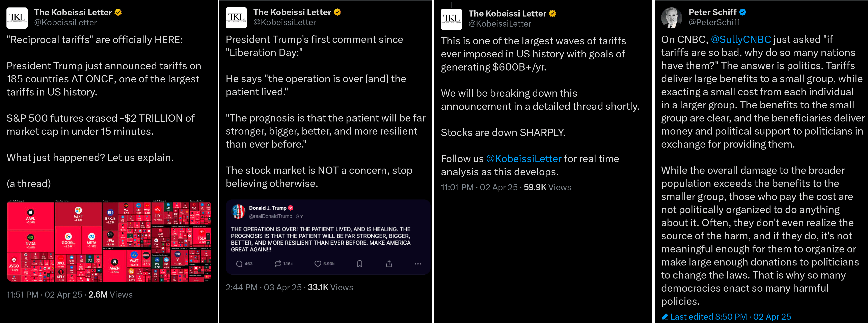Image resolution: width=868 pixels, height=323 pixels.
Task: Click the AAPL tile in the heatmap
Action: coord(31,216)
